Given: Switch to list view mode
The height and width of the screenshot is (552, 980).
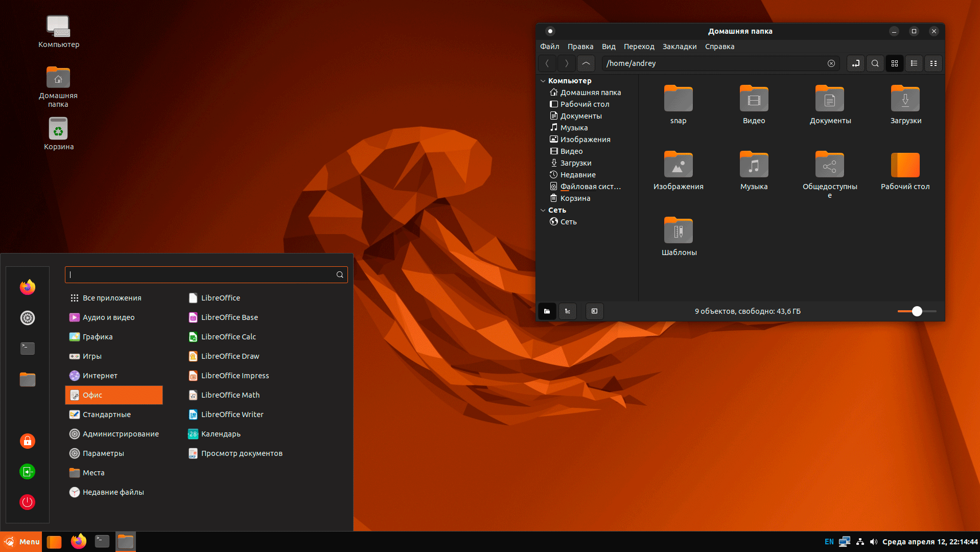Looking at the screenshot, I should (x=914, y=63).
